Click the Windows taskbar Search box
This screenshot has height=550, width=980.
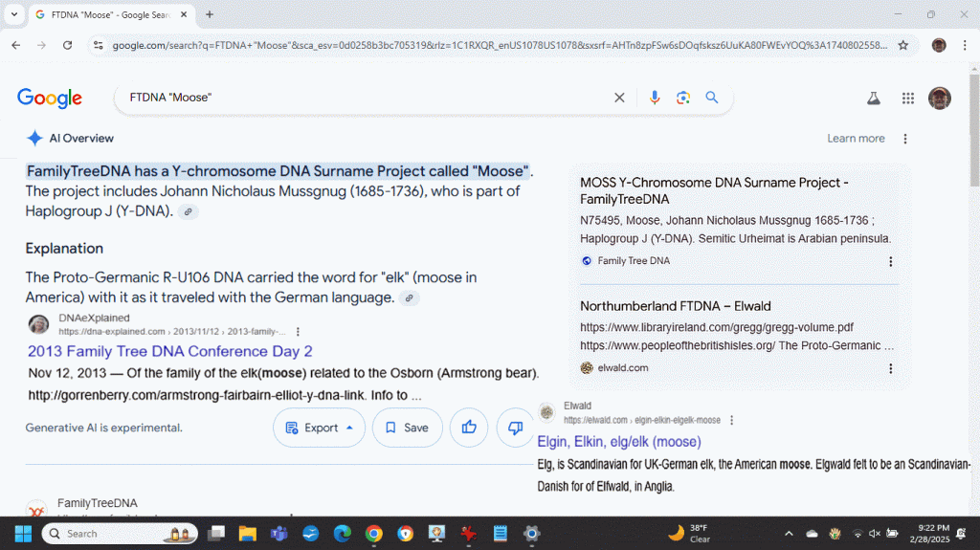pyautogui.click(x=120, y=533)
